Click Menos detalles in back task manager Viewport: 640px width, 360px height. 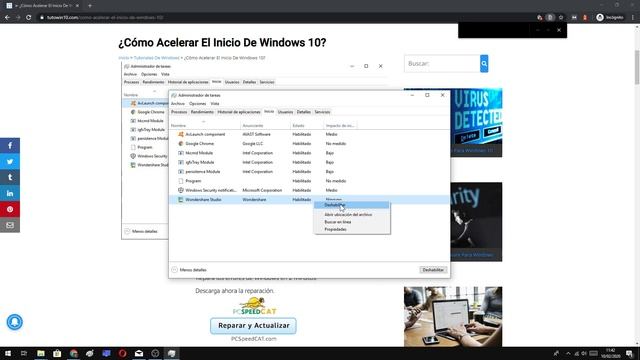[144, 231]
